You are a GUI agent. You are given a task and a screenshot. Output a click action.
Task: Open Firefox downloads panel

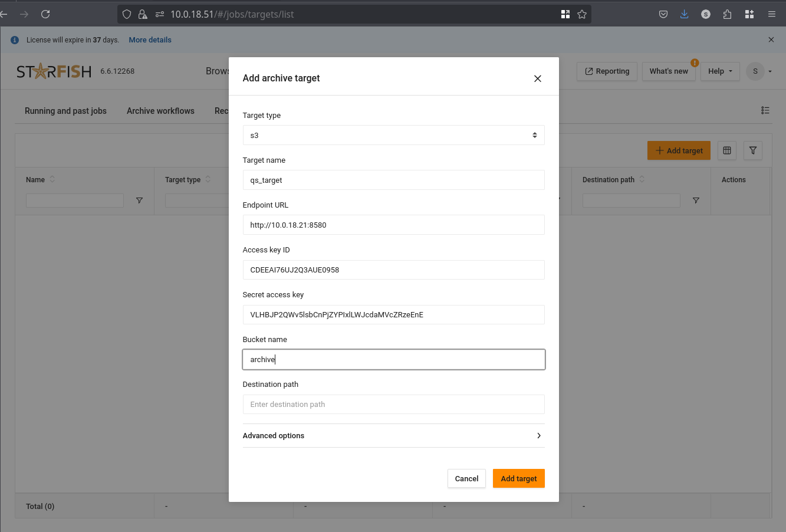tap(684, 14)
